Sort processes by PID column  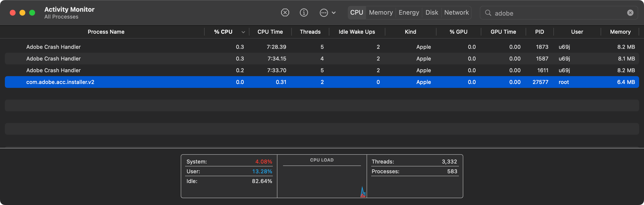[x=540, y=32]
